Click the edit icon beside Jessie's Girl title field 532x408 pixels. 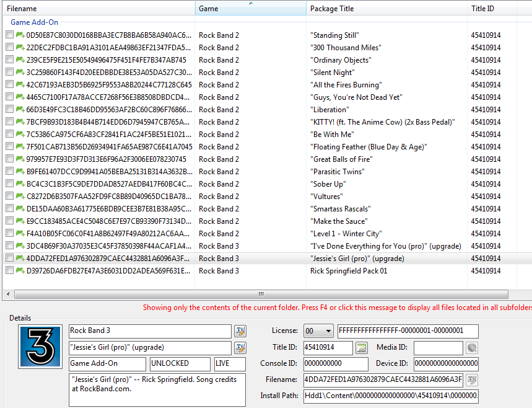pos(240,347)
